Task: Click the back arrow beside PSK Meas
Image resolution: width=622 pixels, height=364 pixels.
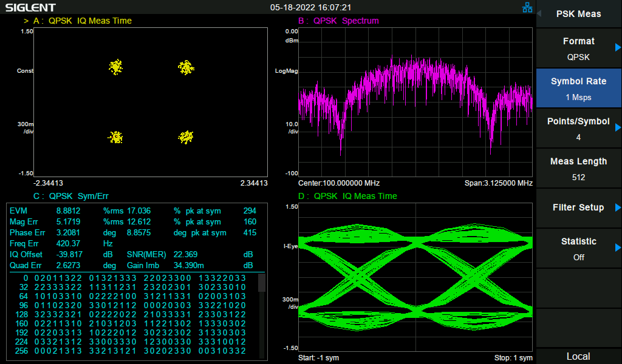Action: pyautogui.click(x=539, y=13)
